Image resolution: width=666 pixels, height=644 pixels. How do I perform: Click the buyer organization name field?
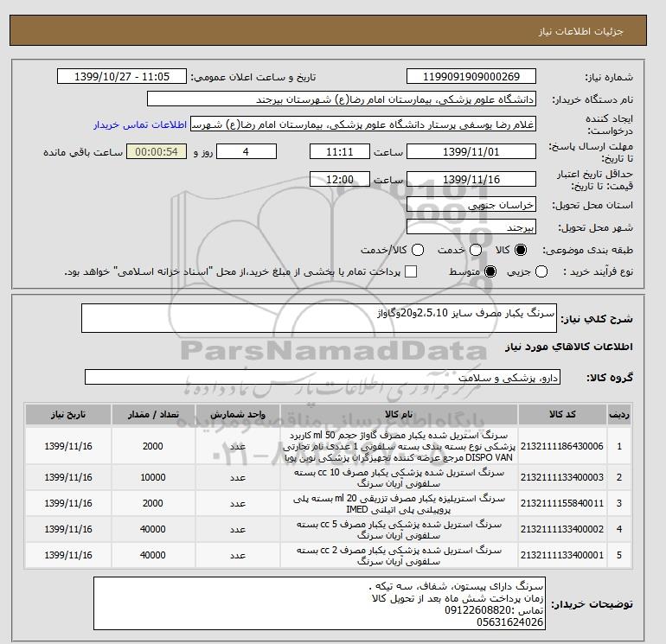342,99
